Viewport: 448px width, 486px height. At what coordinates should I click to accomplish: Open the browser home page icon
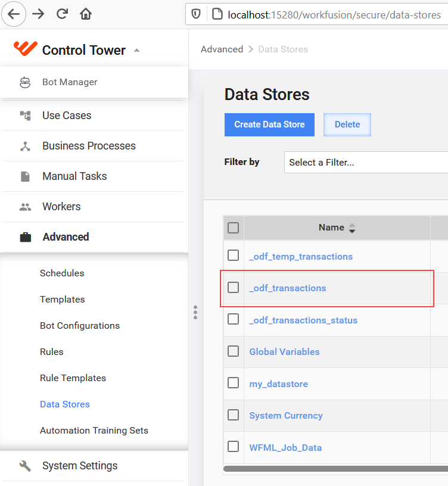point(86,14)
